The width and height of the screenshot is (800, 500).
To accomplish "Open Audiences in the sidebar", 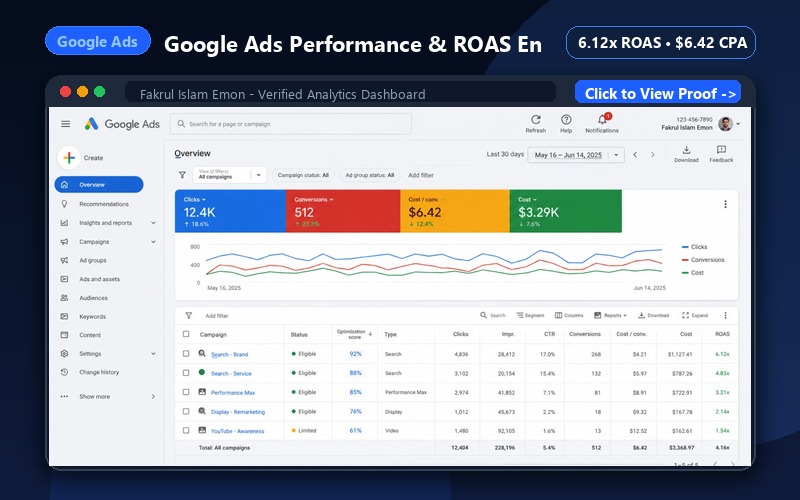I will (x=93, y=298).
